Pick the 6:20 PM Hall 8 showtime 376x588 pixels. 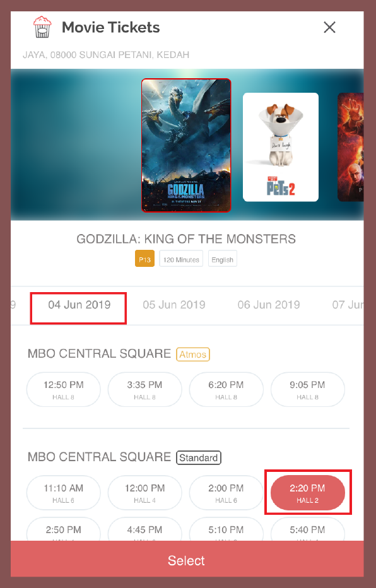[x=226, y=390]
